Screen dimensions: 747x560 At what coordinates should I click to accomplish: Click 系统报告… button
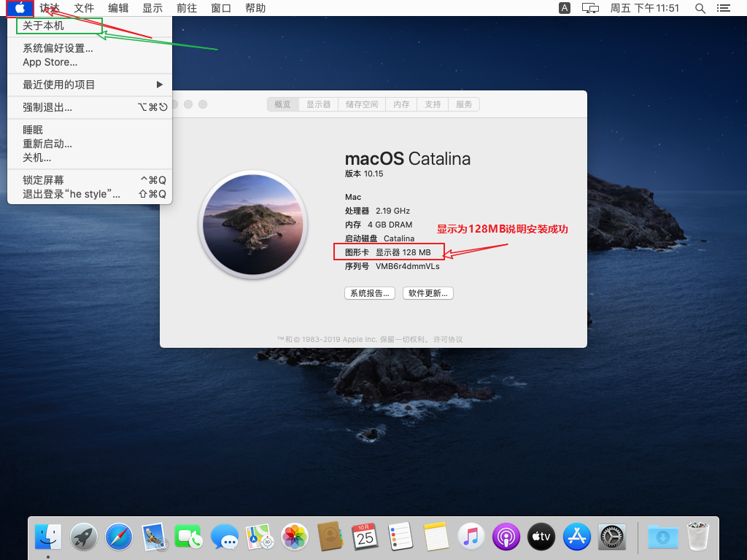(370, 293)
